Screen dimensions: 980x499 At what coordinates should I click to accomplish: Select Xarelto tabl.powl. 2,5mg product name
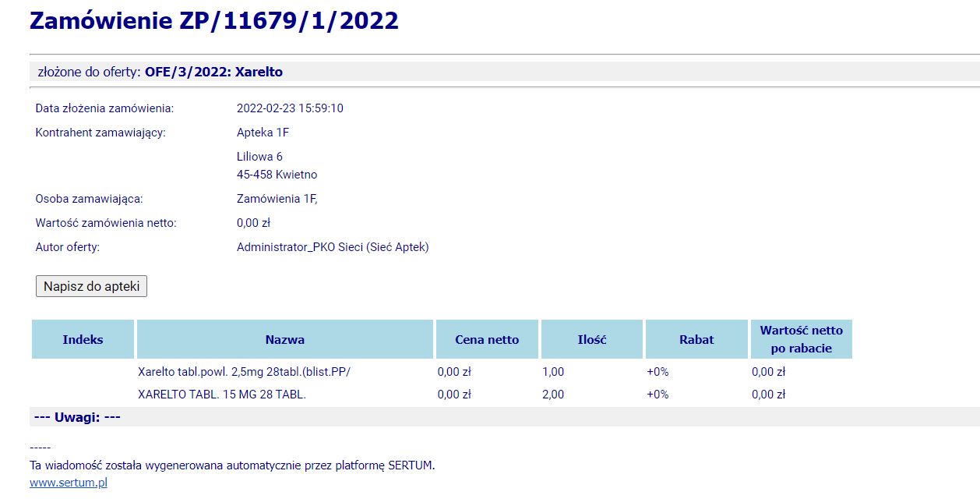pos(244,372)
